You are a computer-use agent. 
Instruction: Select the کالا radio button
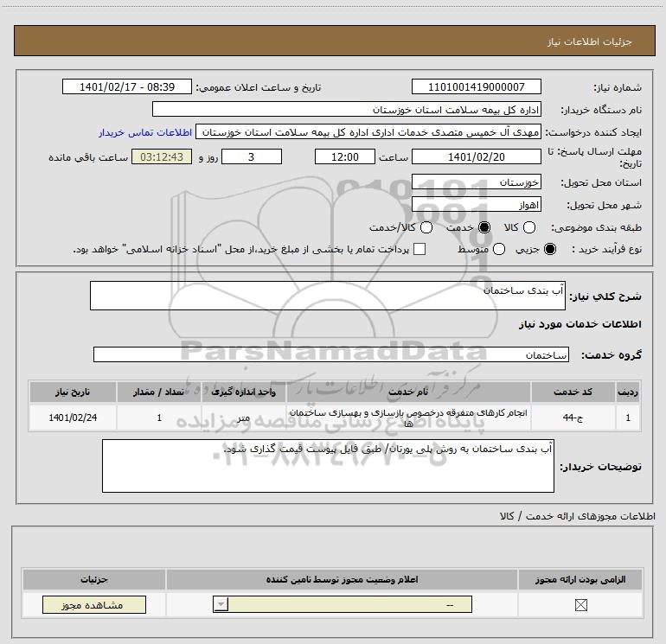(x=529, y=227)
